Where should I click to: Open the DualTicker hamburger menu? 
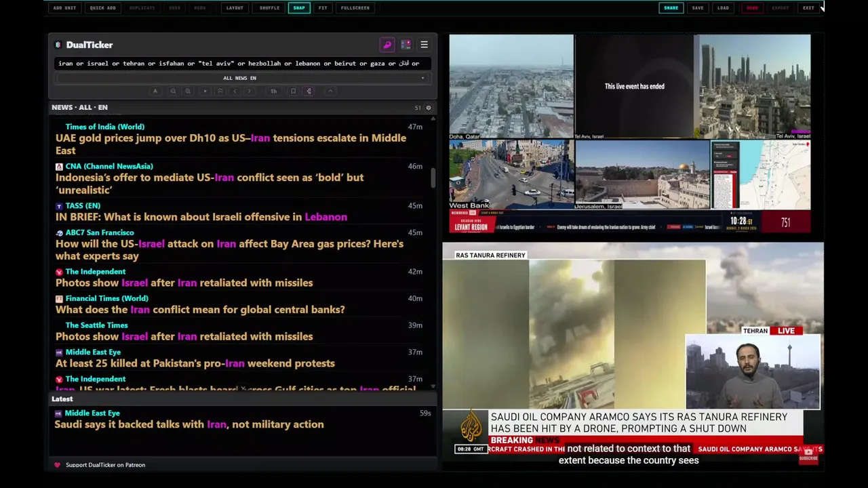(424, 45)
